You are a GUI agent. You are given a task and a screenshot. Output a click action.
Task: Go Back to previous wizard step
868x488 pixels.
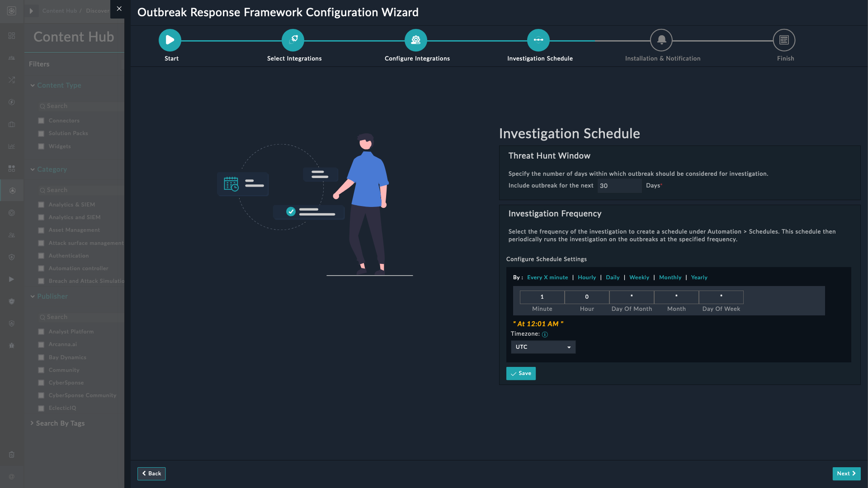tap(151, 474)
